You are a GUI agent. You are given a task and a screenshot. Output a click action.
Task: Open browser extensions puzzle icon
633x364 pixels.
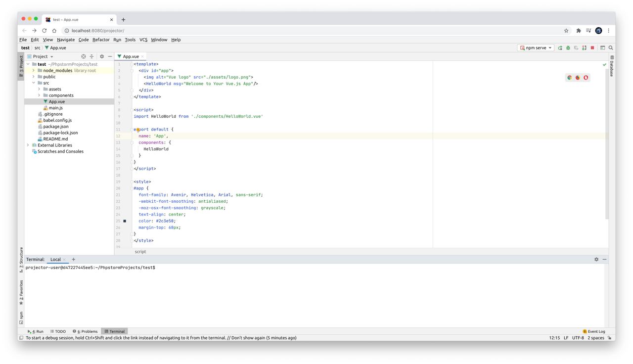pyautogui.click(x=578, y=31)
